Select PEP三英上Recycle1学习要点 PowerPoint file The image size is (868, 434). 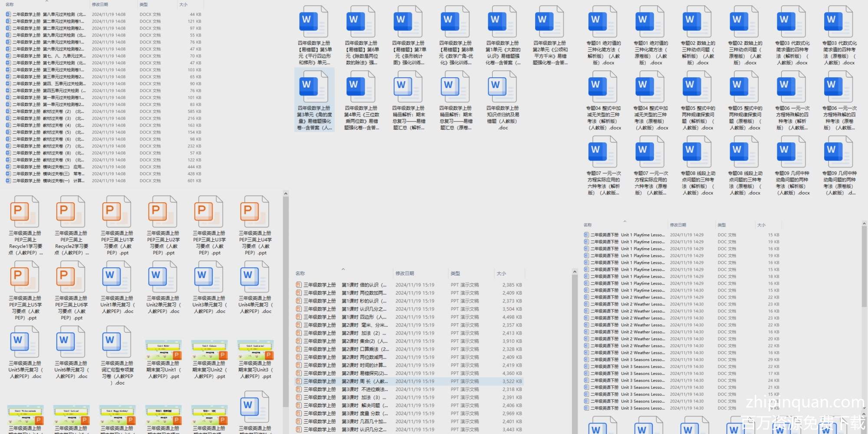tap(25, 212)
